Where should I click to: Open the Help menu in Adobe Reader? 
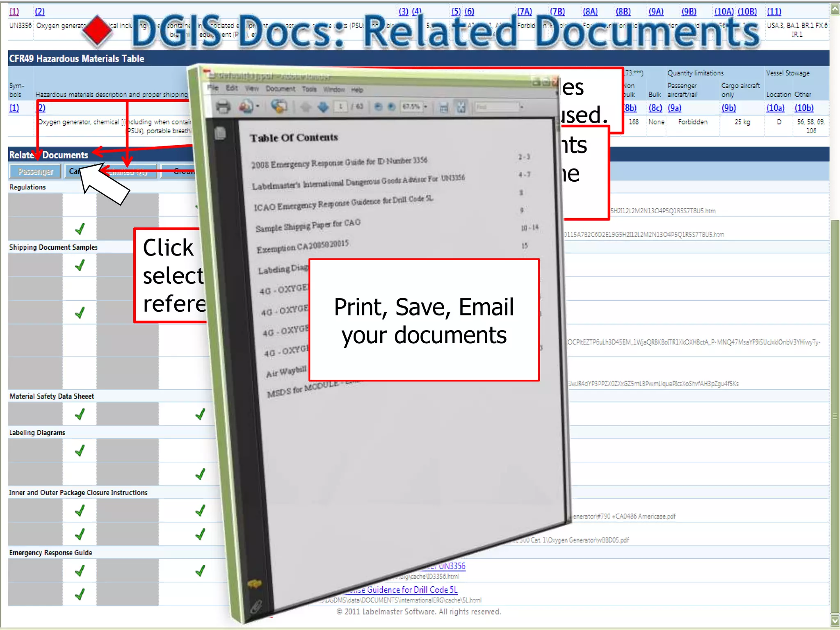pos(357,90)
